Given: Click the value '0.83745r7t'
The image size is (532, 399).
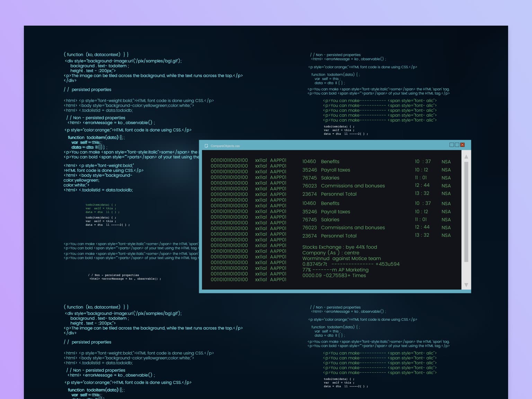Looking at the screenshot, I should tap(314, 264).
